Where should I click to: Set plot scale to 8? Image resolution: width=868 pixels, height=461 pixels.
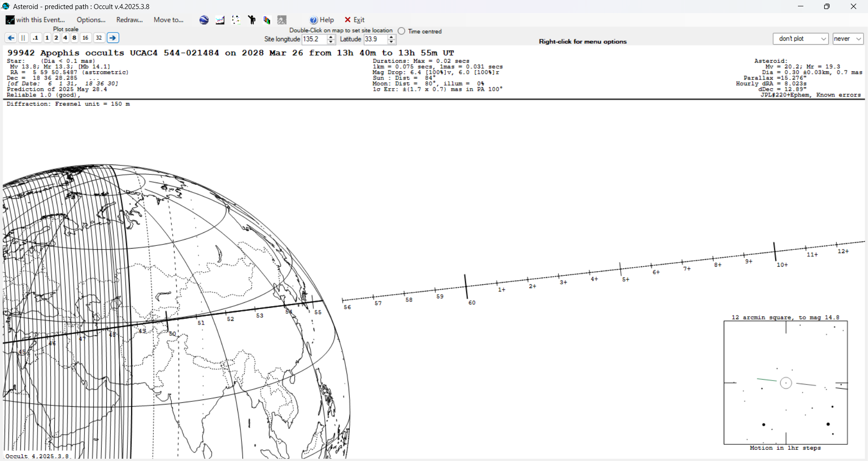click(x=74, y=38)
